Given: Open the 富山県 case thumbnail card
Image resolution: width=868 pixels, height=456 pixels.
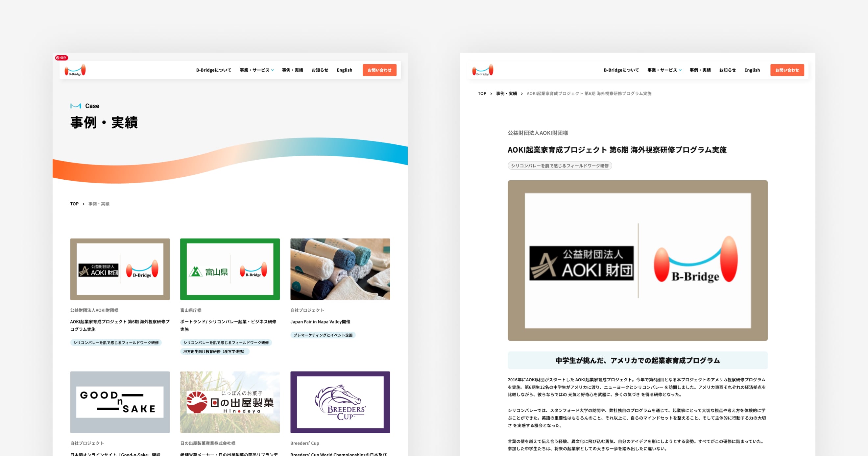Looking at the screenshot, I should [230, 269].
